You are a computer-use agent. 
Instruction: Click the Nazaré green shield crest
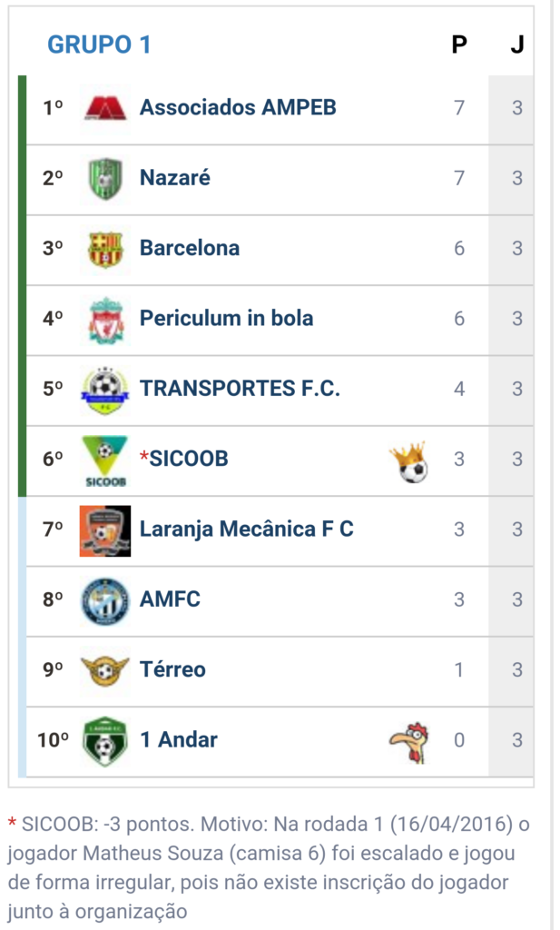pyautogui.click(x=105, y=178)
